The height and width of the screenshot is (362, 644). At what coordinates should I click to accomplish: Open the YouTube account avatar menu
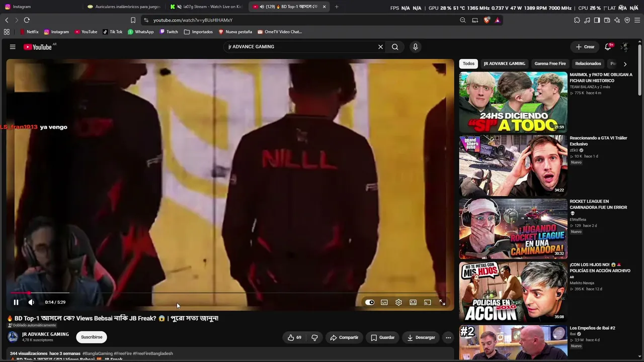[x=624, y=47]
